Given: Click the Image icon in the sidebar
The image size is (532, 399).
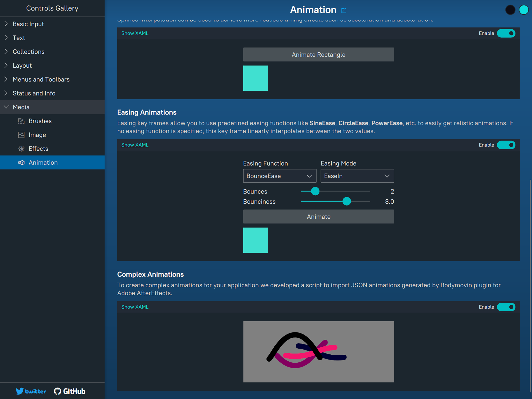Looking at the screenshot, I should 21,135.
